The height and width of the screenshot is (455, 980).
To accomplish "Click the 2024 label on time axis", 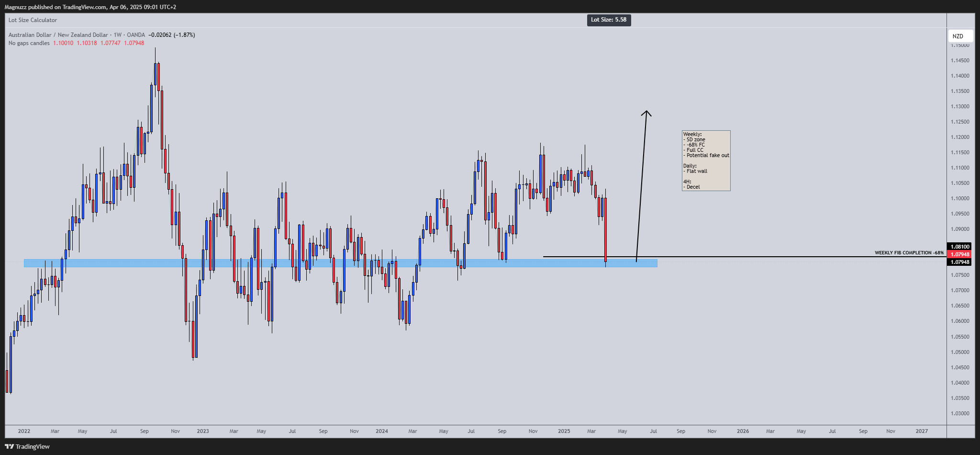I will tap(382, 431).
